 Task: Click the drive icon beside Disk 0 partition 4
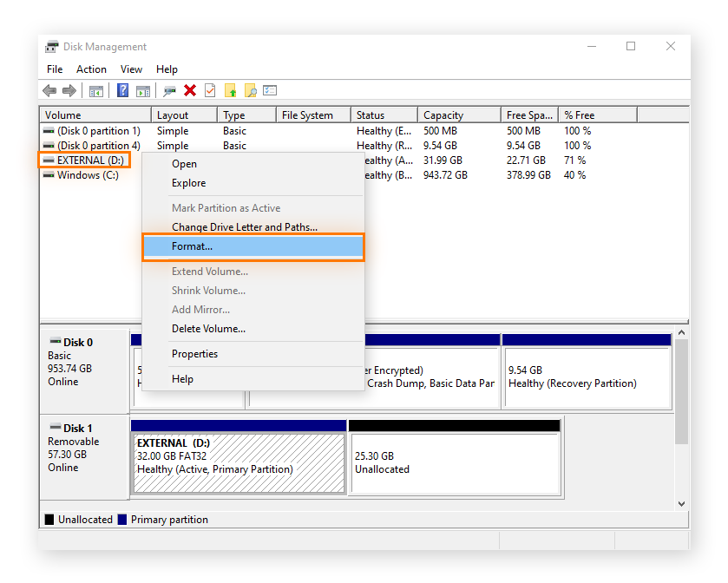tap(49, 146)
